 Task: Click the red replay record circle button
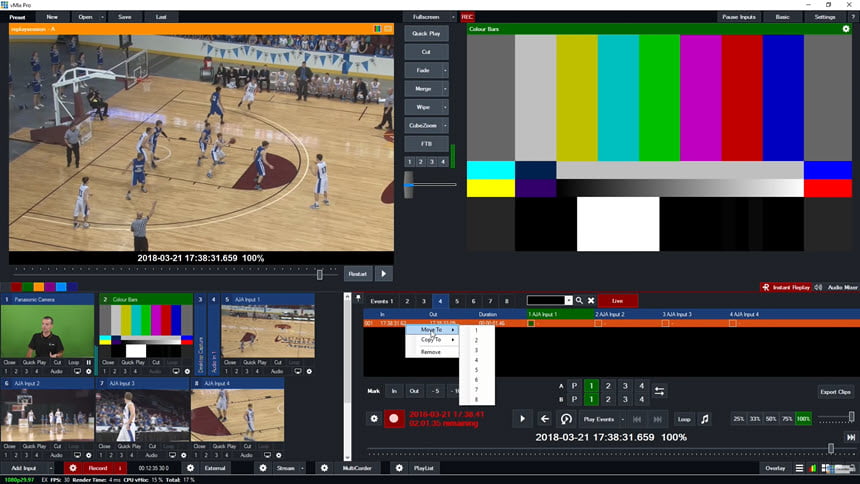point(394,418)
